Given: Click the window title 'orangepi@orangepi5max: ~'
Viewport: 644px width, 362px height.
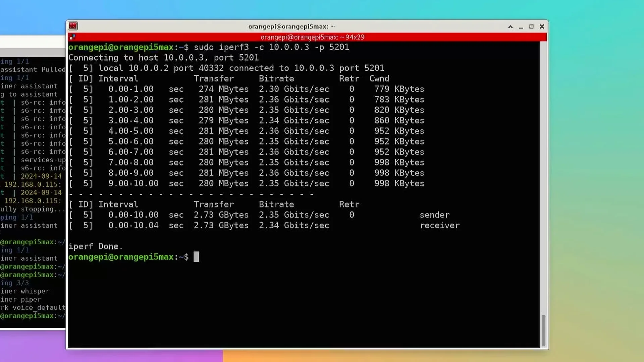Looking at the screenshot, I should pos(291,26).
